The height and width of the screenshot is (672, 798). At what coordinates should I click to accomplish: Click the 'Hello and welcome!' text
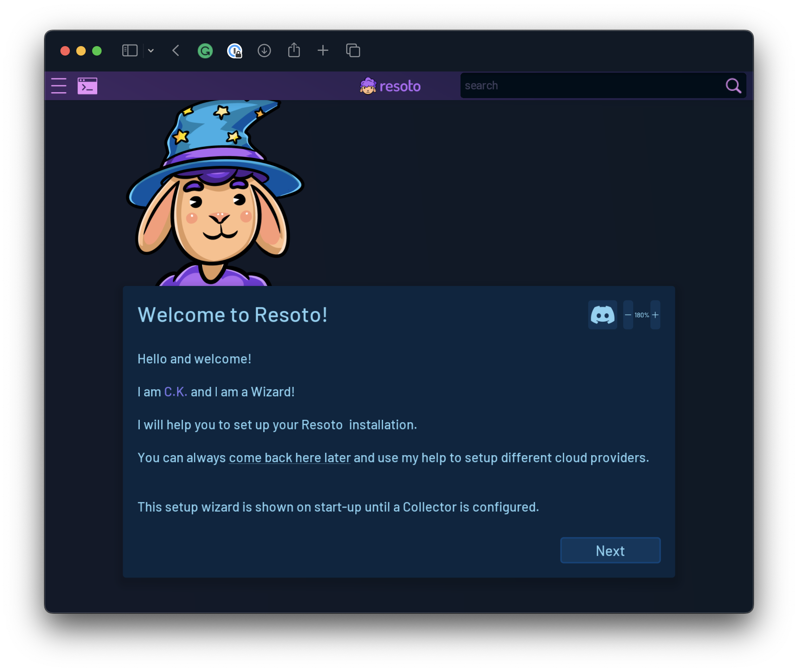click(x=194, y=359)
